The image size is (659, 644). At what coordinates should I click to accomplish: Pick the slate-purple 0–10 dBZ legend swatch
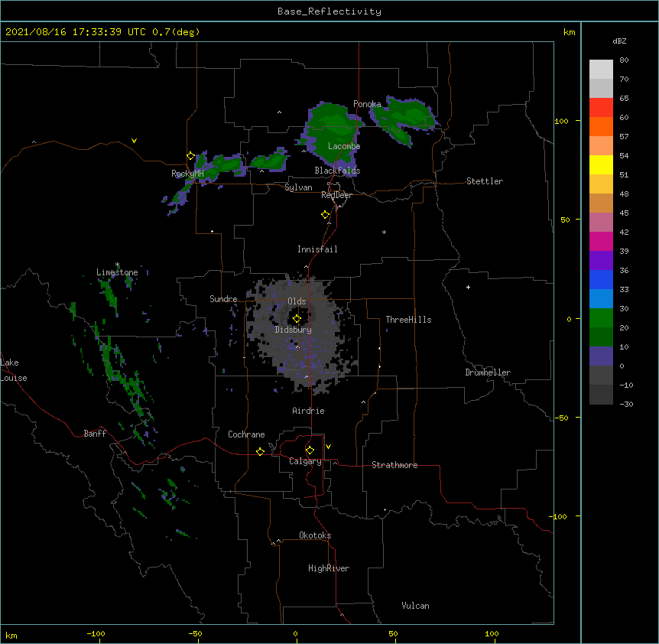tap(601, 356)
